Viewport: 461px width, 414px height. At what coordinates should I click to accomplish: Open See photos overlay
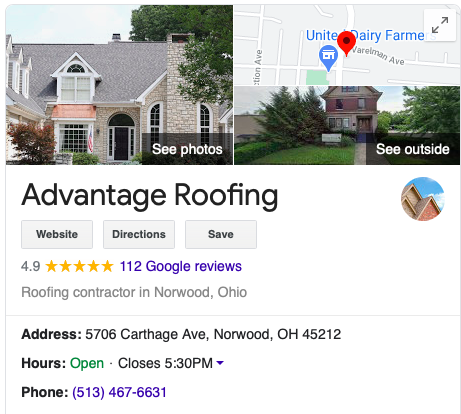click(x=187, y=149)
